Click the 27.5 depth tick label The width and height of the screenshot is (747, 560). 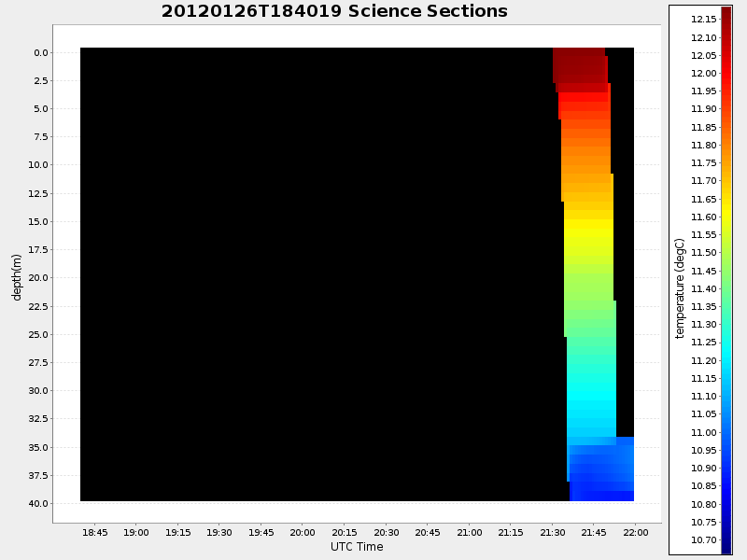click(38, 363)
